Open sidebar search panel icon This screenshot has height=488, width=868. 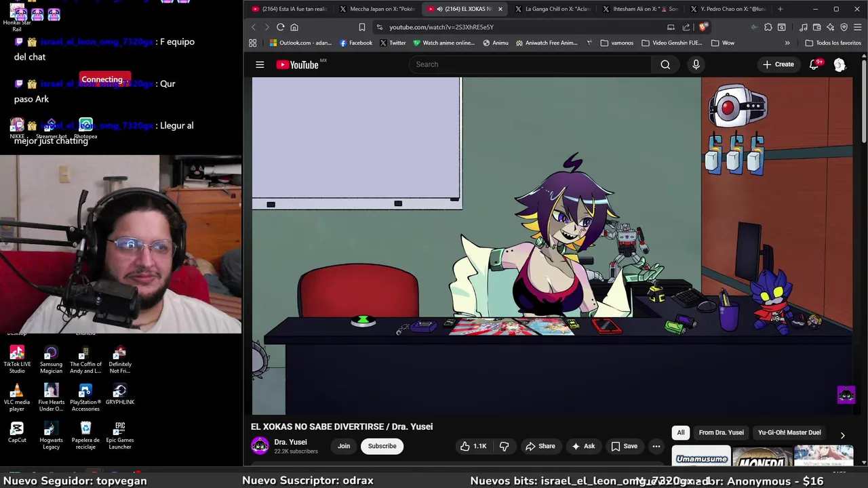click(782, 27)
